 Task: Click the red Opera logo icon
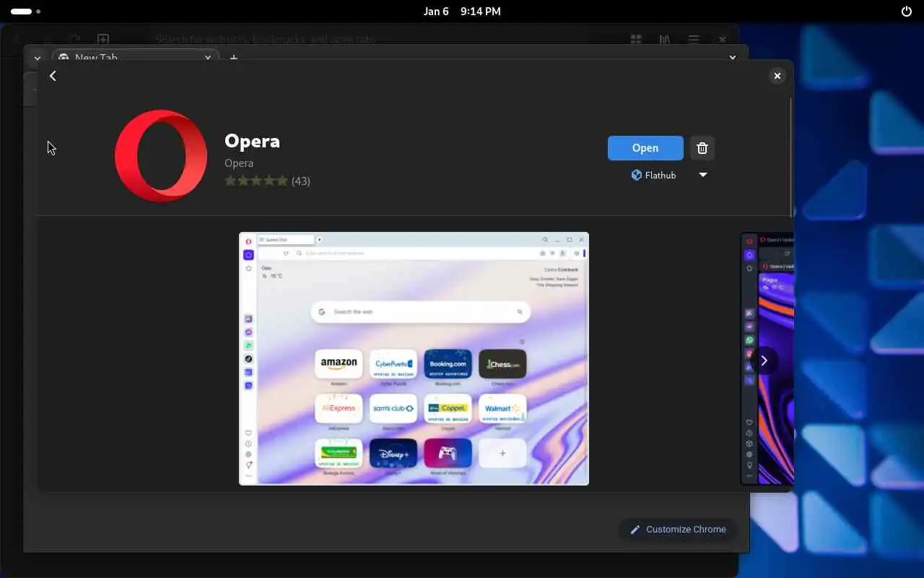(161, 155)
